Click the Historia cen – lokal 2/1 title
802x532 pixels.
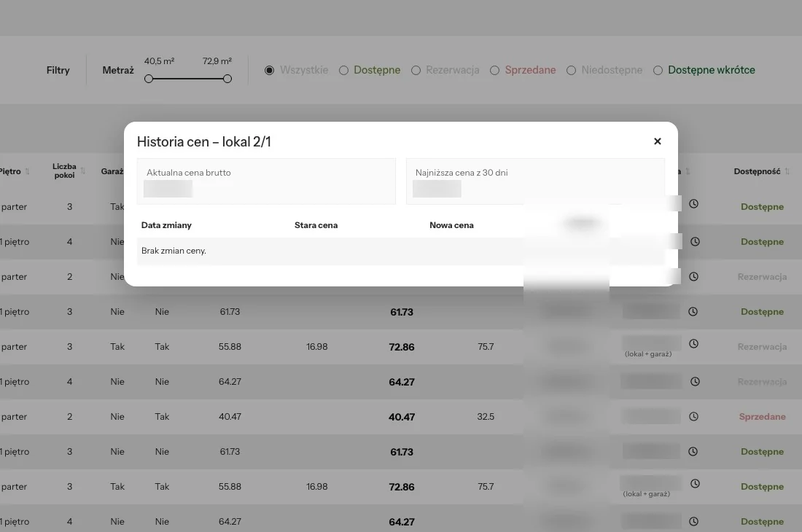[x=204, y=141]
